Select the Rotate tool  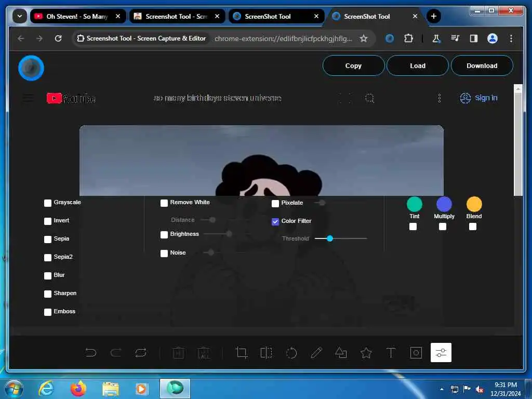click(291, 353)
